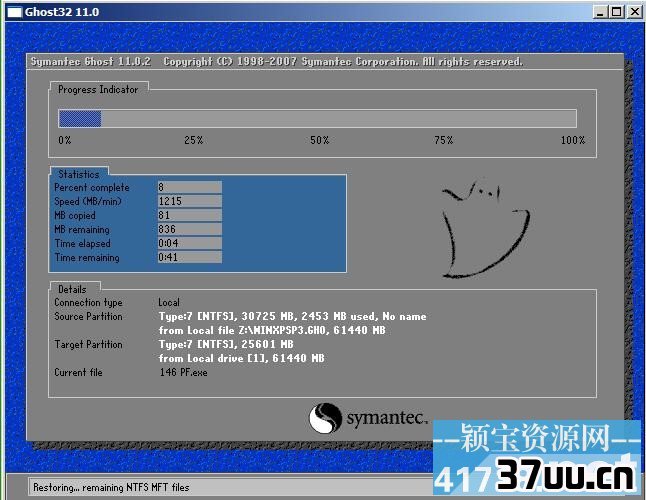The height and width of the screenshot is (500, 646).
Task: Click the 'Connection type' label
Action: 89,302
